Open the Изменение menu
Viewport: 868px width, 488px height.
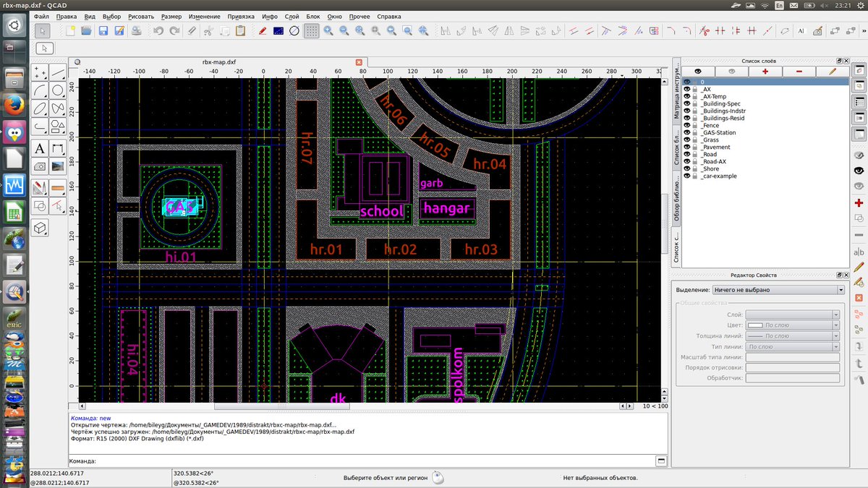[x=204, y=16]
